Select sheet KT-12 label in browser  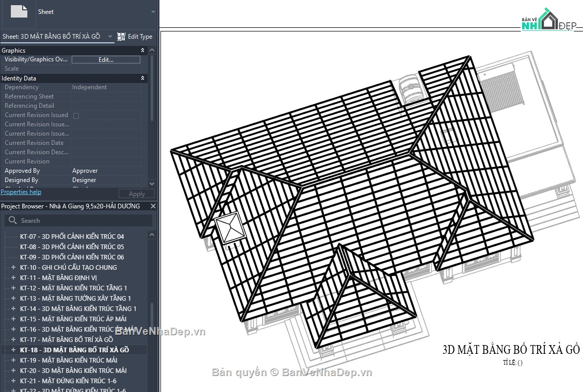[x=73, y=288]
